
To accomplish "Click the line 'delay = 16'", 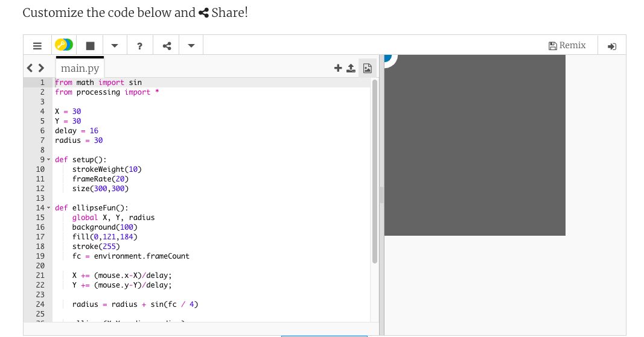I will 77,131.
